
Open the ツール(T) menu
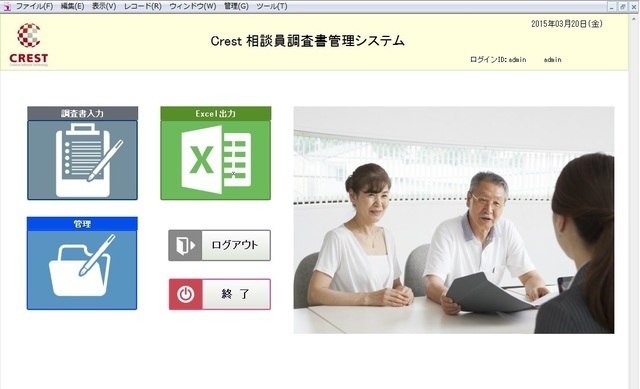pos(271,7)
